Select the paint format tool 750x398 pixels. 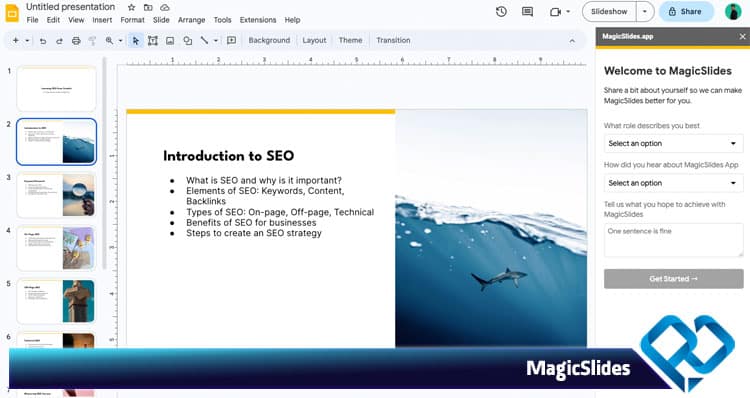(x=92, y=41)
